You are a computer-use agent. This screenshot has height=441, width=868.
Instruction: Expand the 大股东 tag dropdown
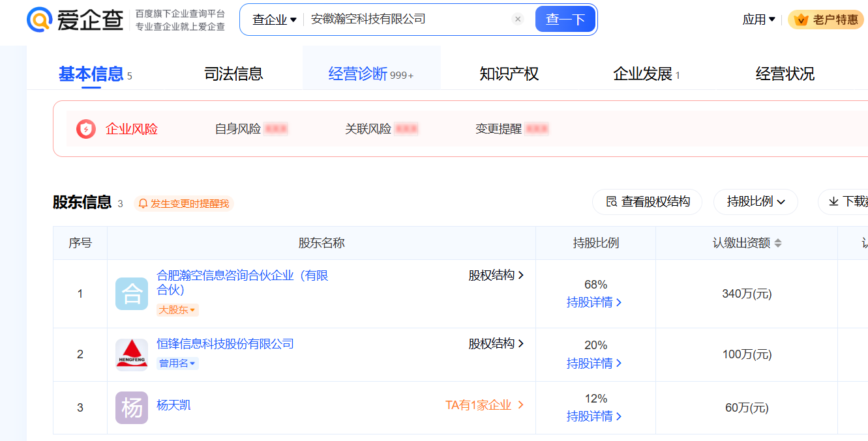click(177, 310)
